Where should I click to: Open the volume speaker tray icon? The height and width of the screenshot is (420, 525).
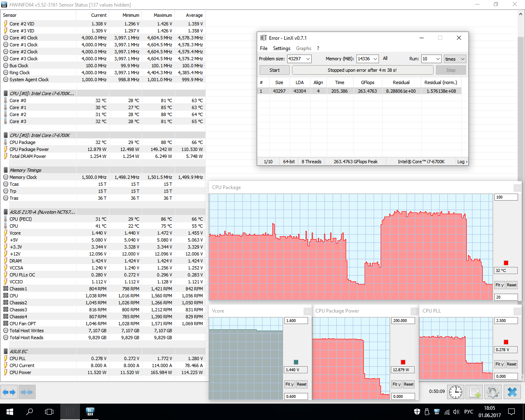click(457, 412)
